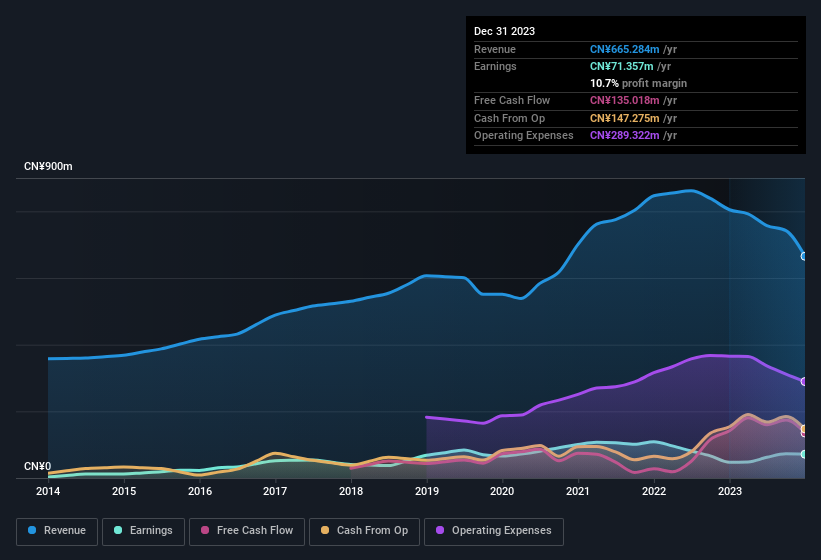Select the 2014 label on the x-axis
Screen dimensions: 821x560
pos(48,491)
